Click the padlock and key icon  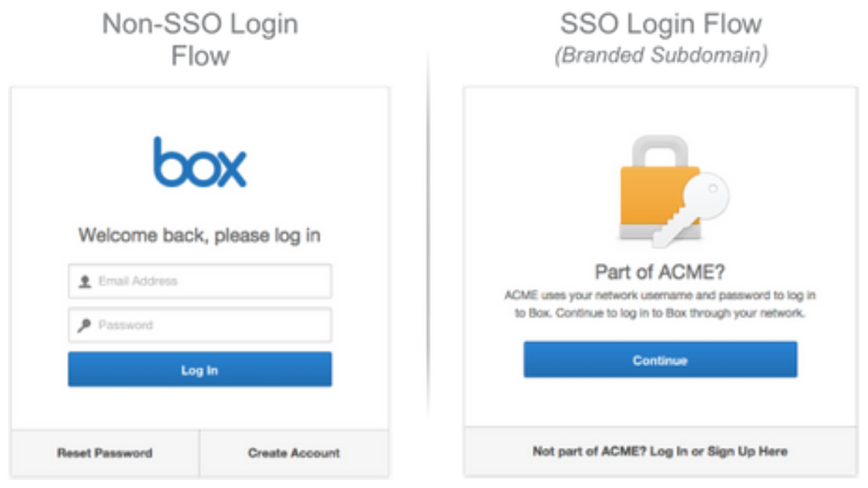(673, 191)
